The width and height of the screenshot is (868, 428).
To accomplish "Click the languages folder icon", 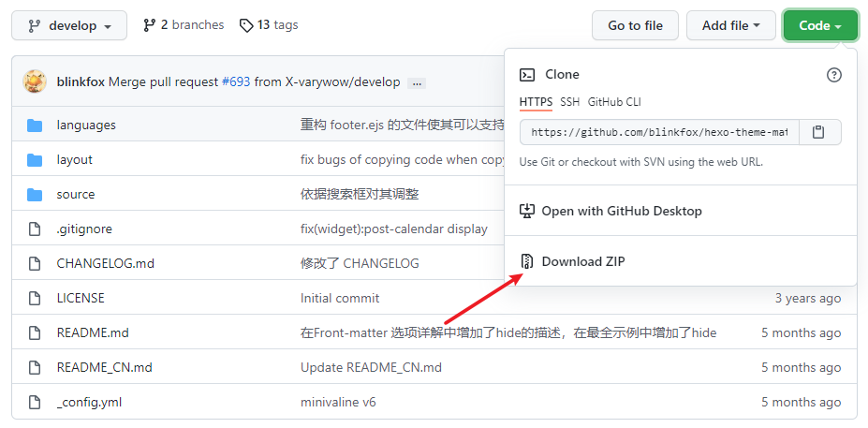I will pos(35,125).
